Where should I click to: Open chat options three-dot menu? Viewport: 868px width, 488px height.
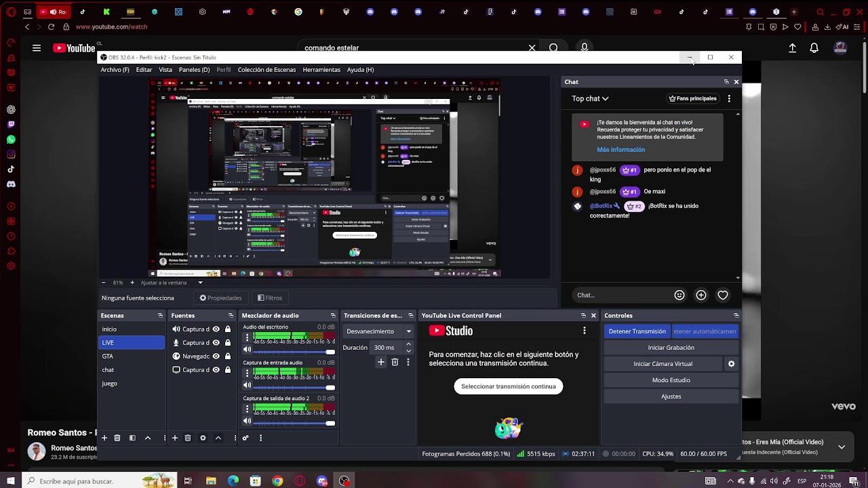[x=729, y=98]
